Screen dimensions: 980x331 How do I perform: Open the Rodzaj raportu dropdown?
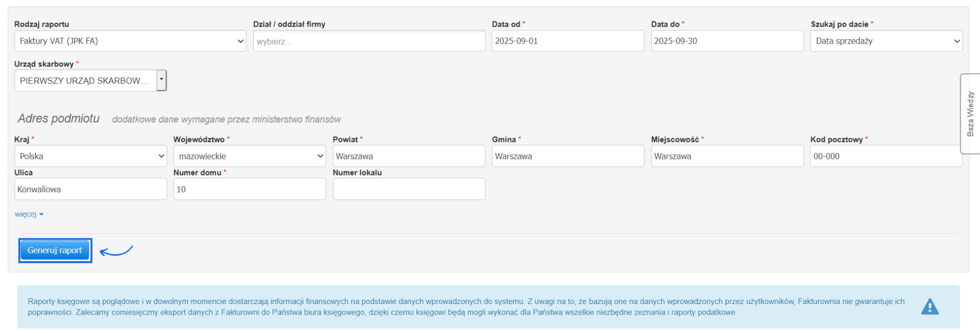click(x=130, y=41)
